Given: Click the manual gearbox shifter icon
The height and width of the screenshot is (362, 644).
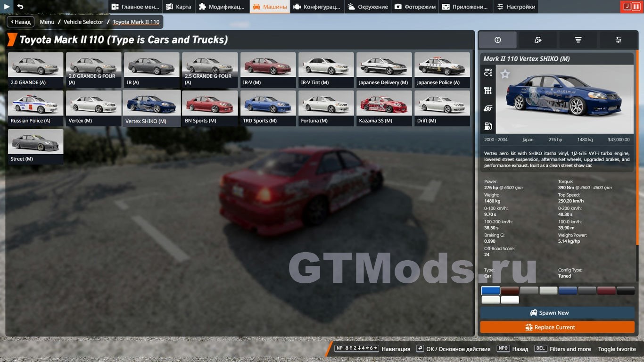Looking at the screenshot, I should coord(488,90).
